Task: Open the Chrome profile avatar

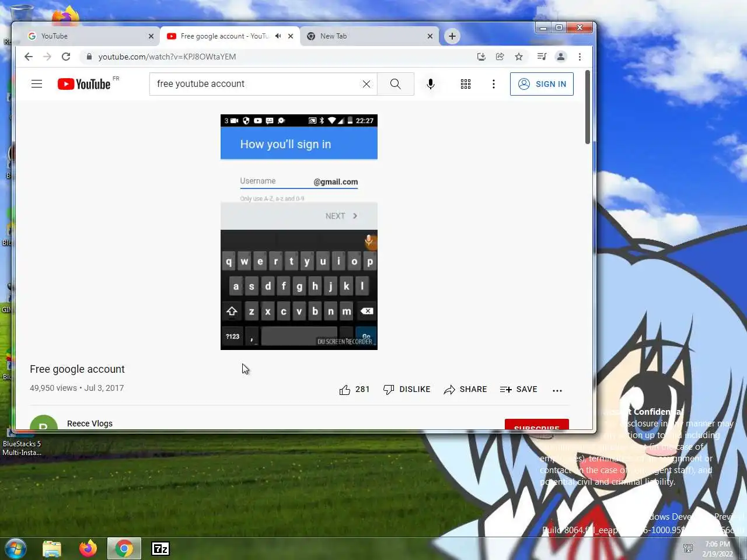Action: (561, 57)
